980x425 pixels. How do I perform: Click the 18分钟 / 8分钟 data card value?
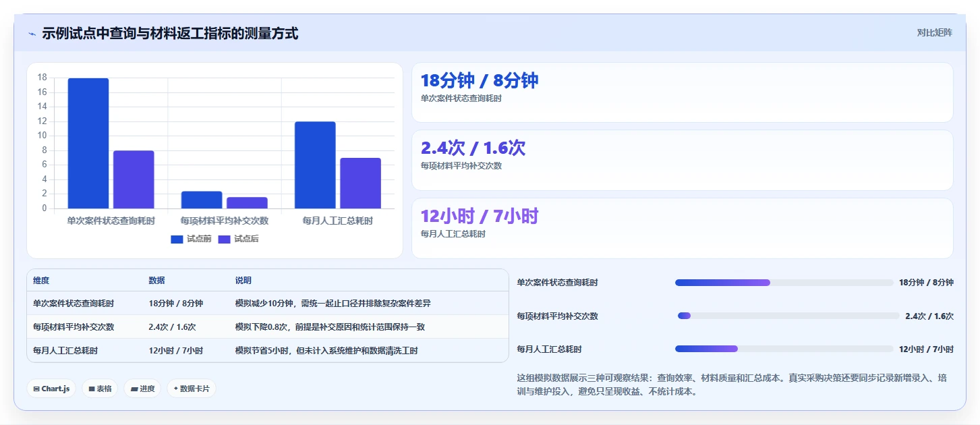click(480, 80)
